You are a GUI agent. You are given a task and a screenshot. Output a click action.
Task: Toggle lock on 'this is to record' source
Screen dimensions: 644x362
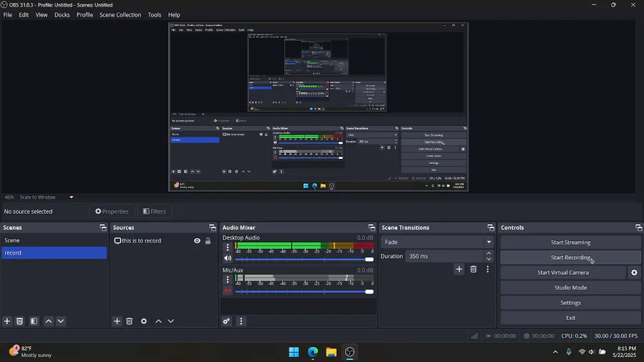(x=208, y=241)
